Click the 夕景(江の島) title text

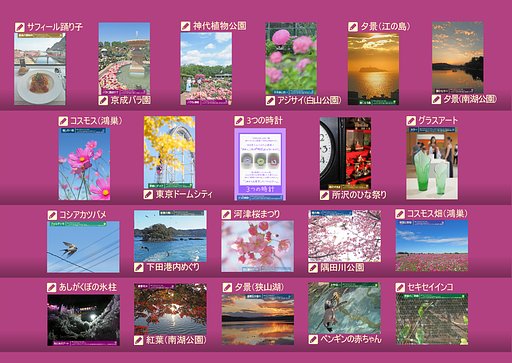(x=385, y=27)
